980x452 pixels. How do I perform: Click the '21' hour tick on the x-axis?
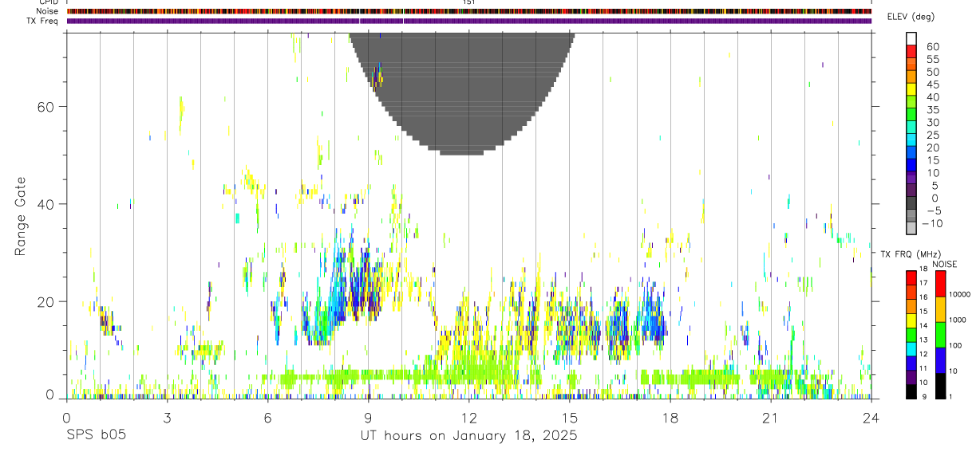771,418
